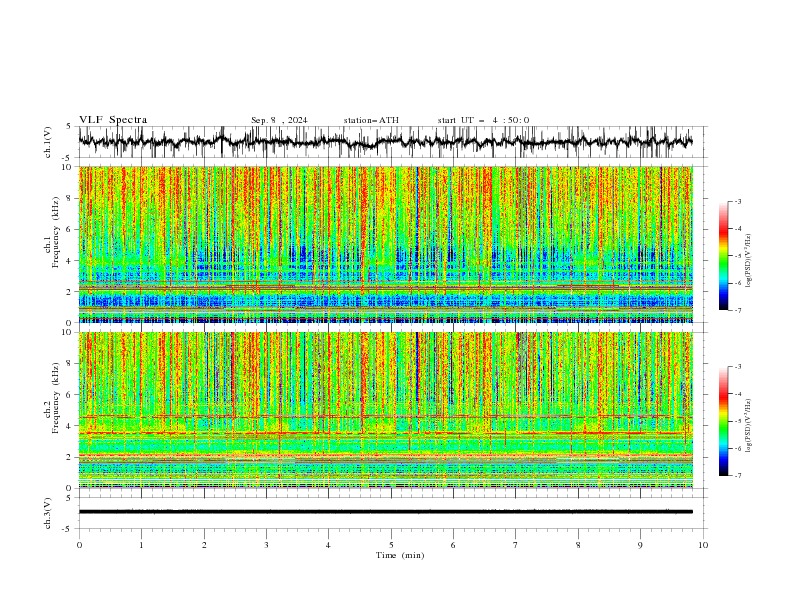Click the ch.2 spectrogram color scale bar
This screenshot has height=612, width=792.
tap(723, 421)
